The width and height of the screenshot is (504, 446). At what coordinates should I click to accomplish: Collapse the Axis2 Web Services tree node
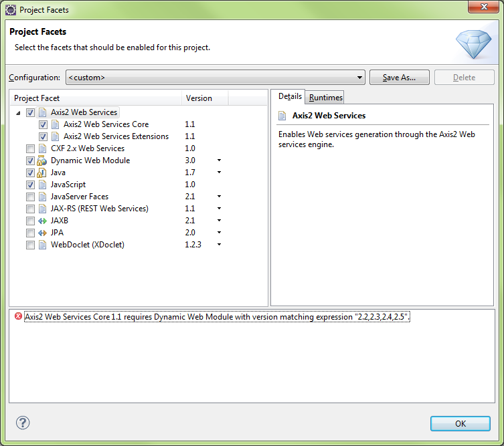pos(18,113)
